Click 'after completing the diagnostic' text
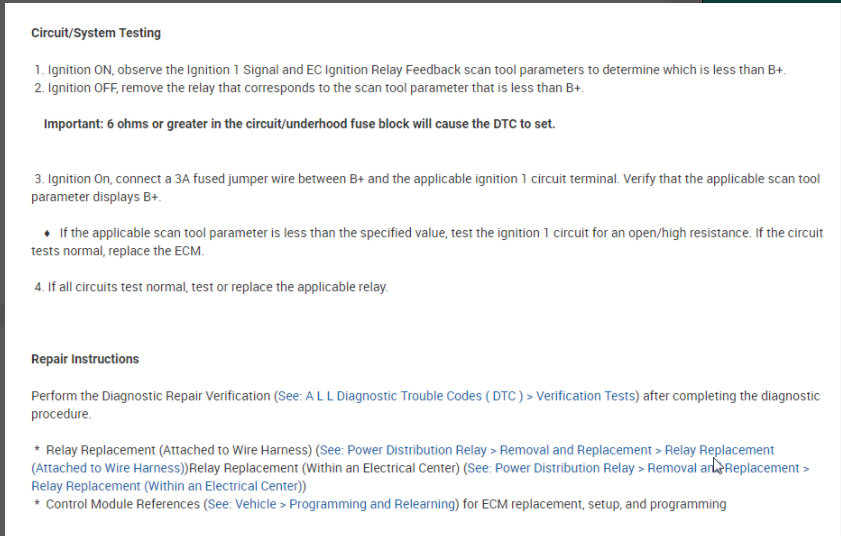The width and height of the screenshot is (841, 536). [731, 396]
